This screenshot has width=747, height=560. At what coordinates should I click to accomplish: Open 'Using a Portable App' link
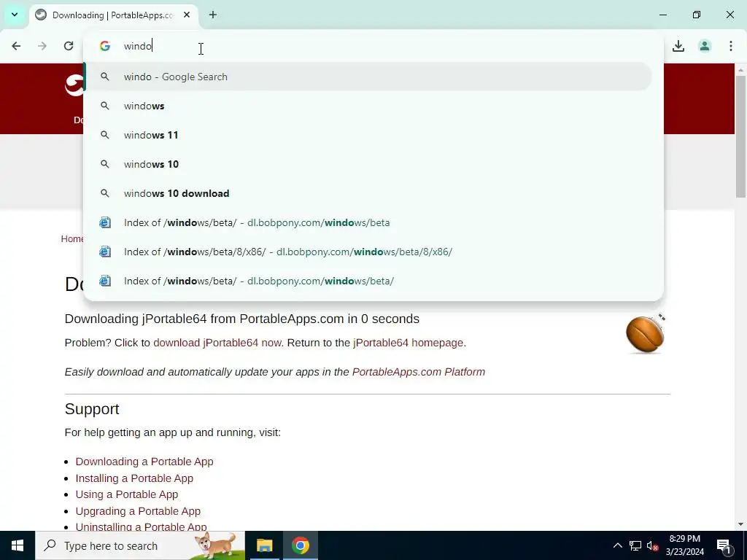pyautogui.click(x=127, y=494)
